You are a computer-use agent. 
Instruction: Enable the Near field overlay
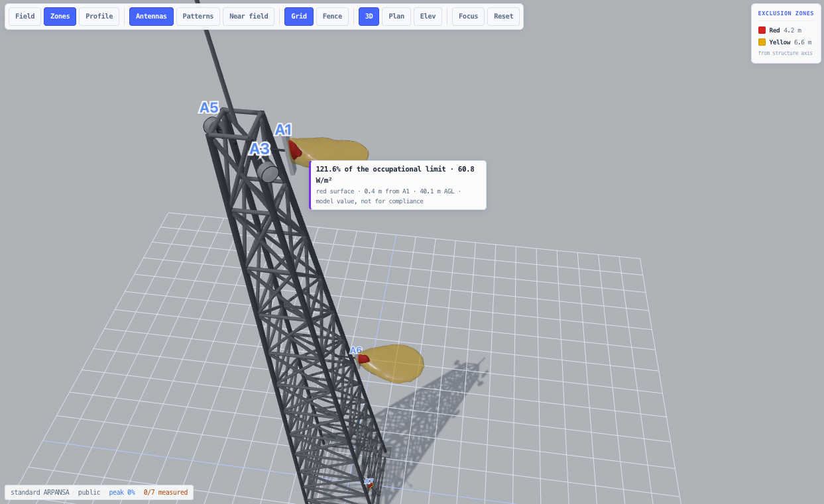[x=249, y=17]
